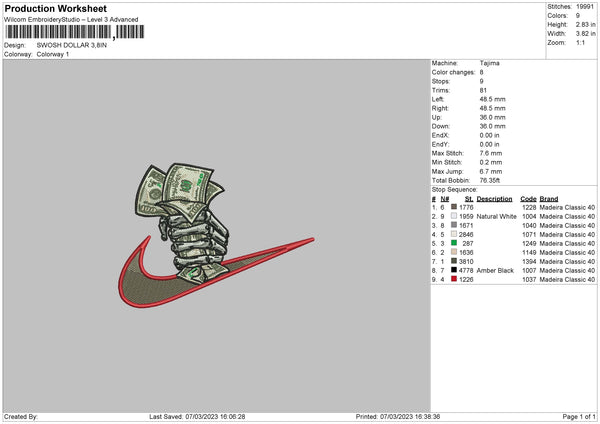Click thread code "1004" in the stop sequence
The height and width of the screenshot is (424, 600).
click(x=529, y=217)
